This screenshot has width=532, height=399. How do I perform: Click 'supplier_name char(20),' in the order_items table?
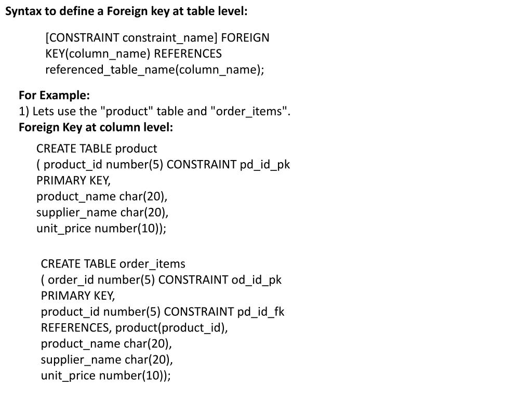point(107,360)
